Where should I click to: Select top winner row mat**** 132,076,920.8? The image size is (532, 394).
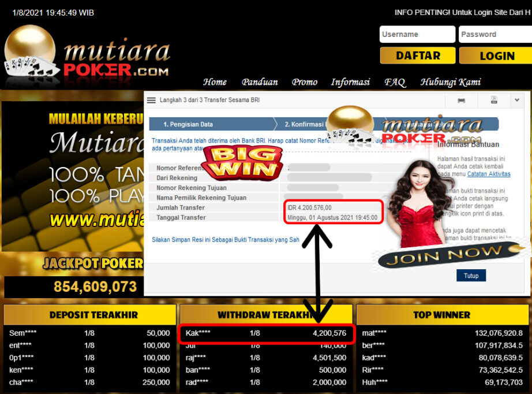(443, 333)
